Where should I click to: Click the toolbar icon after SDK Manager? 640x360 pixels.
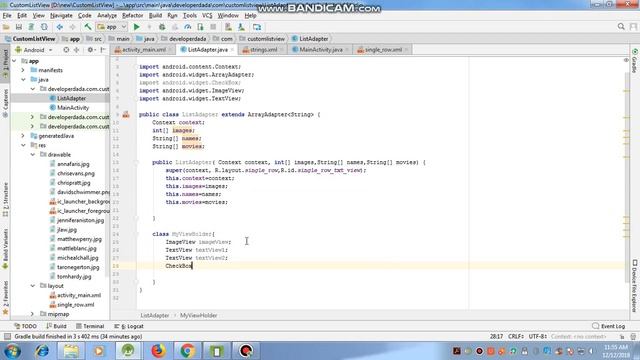tap(257, 27)
